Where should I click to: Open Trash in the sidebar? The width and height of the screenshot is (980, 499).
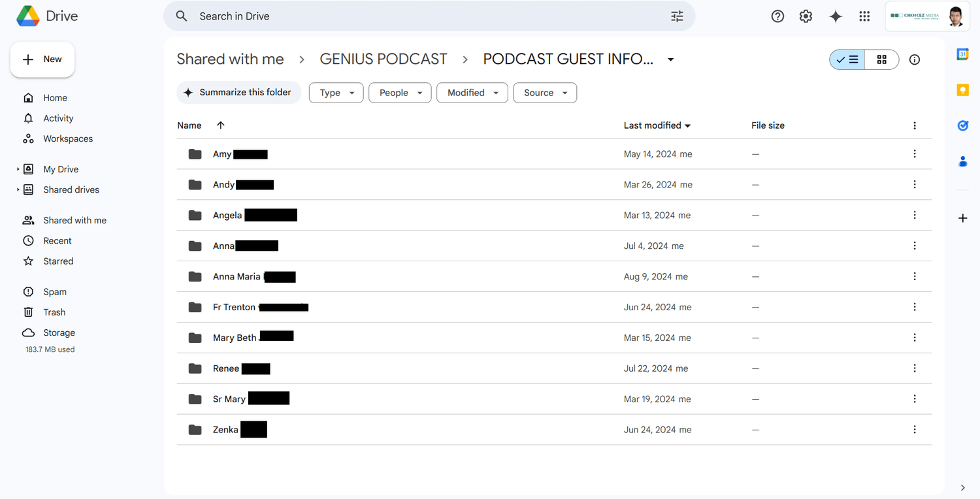point(54,312)
